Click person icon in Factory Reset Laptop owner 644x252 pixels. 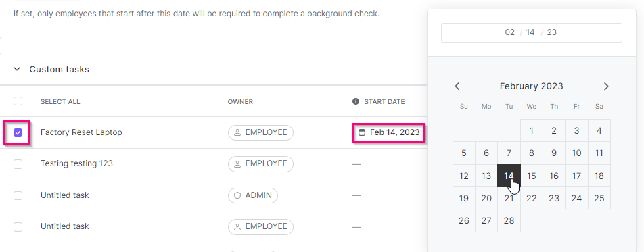pos(237,132)
